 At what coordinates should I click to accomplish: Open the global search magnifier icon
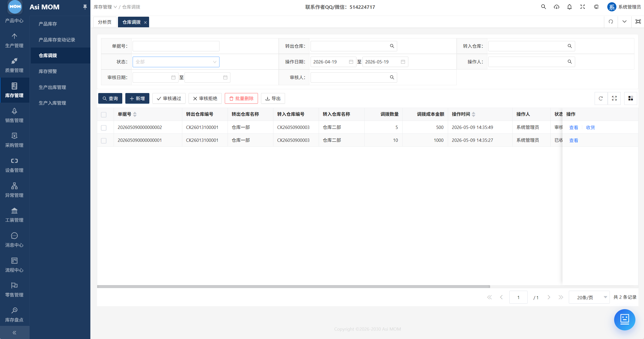[x=544, y=7]
